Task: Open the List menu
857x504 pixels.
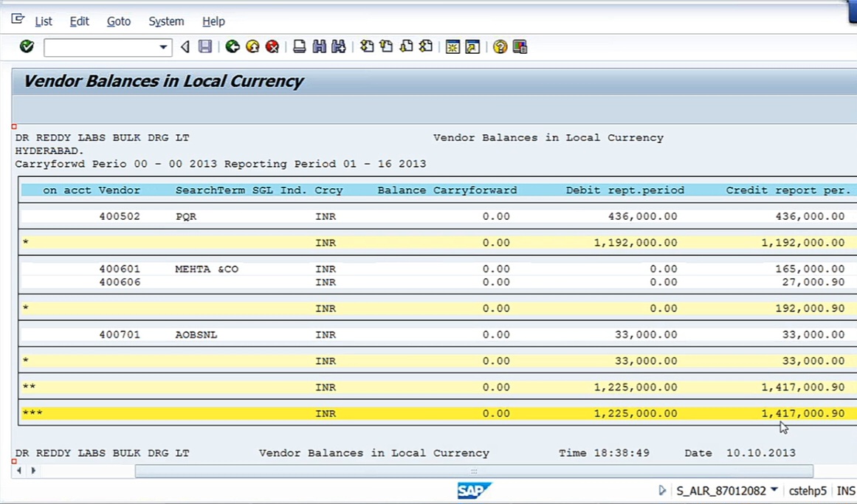Action: (43, 21)
